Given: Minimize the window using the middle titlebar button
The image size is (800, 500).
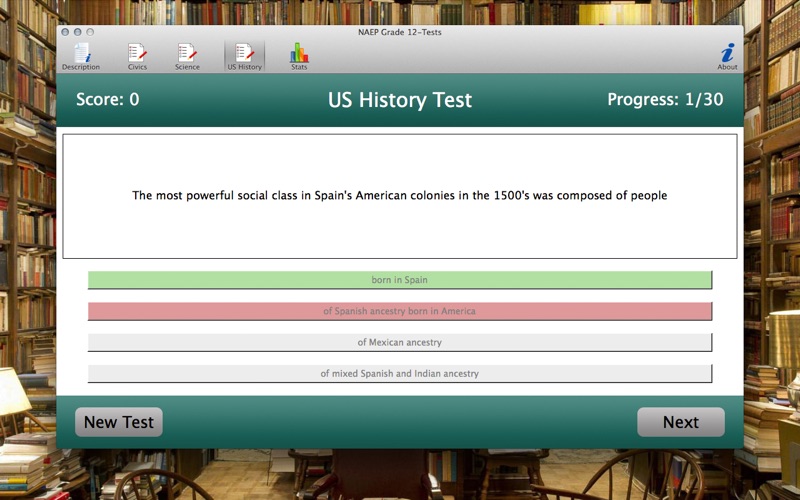Looking at the screenshot, I should tap(78, 32).
